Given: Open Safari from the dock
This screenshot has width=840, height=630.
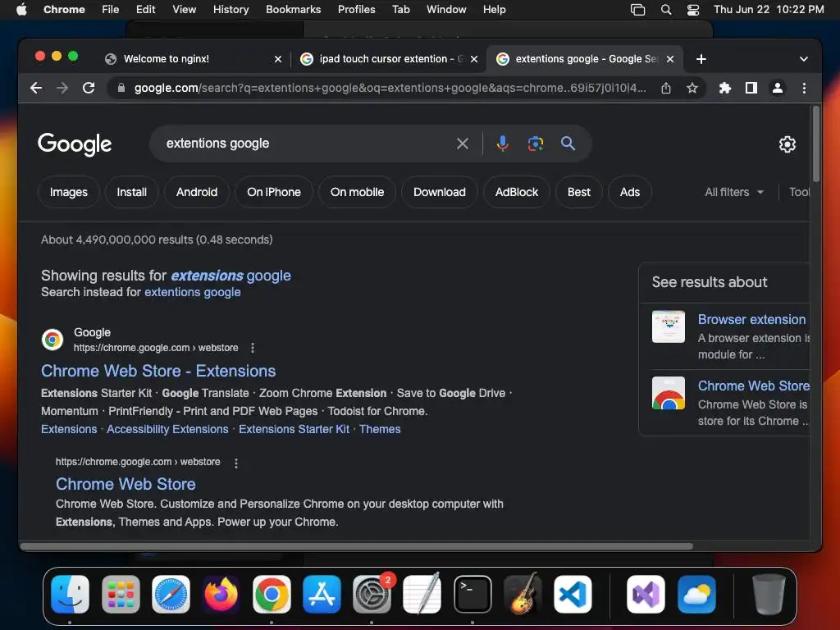Looking at the screenshot, I should tap(171, 594).
